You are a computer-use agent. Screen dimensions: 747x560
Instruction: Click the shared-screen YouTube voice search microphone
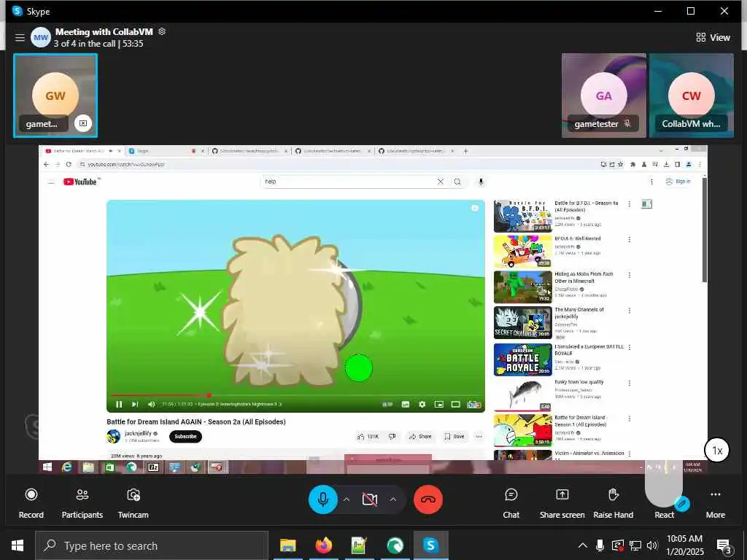pos(481,182)
